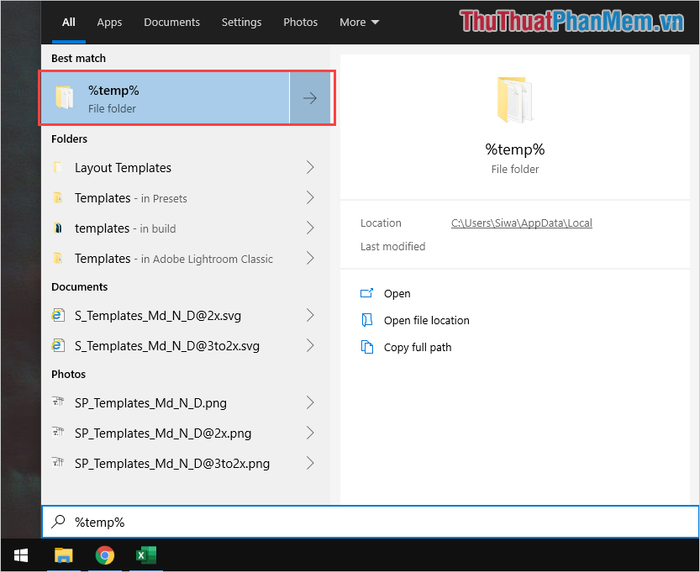Open the Settings search tab
Viewport: 700px width, 572px height.
point(241,22)
